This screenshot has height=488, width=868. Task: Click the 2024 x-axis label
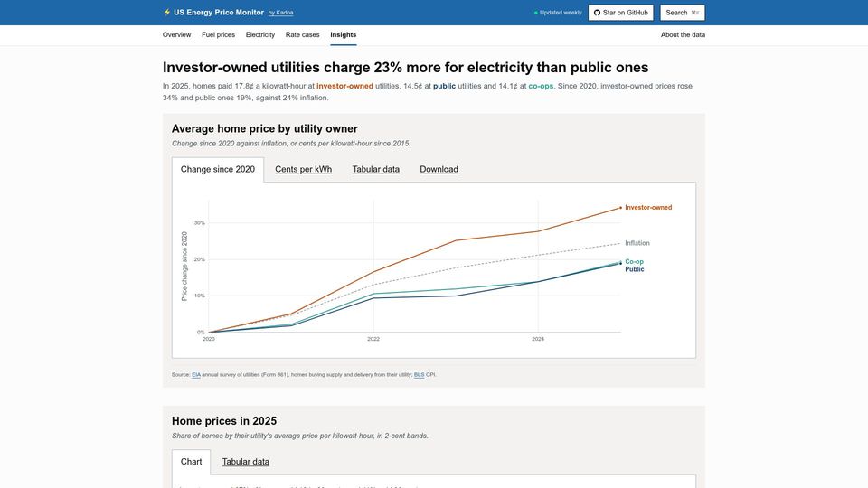[538, 339]
